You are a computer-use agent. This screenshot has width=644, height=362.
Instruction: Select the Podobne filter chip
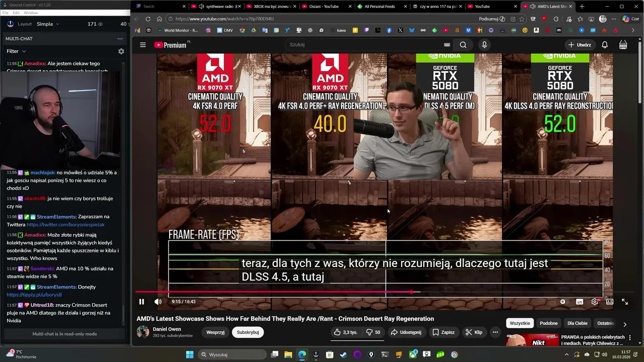tap(548, 323)
